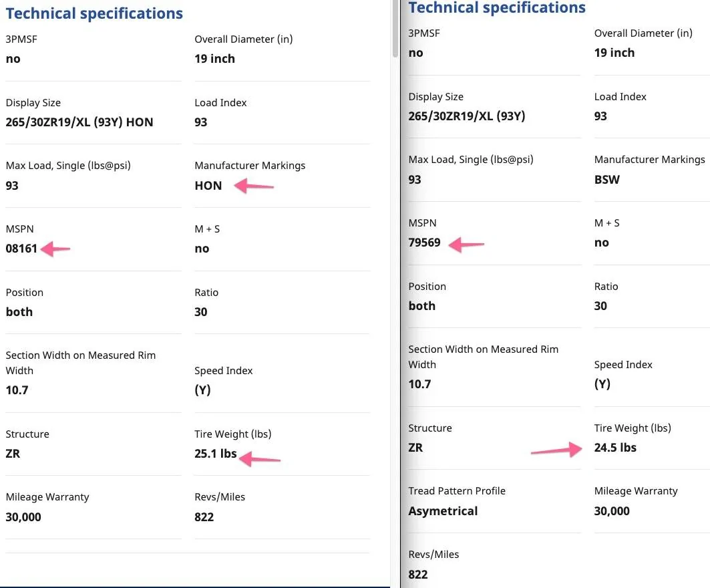Click the pink arrow pointing to 24.5 lbs
Screen dimensions: 710x588
point(556,450)
